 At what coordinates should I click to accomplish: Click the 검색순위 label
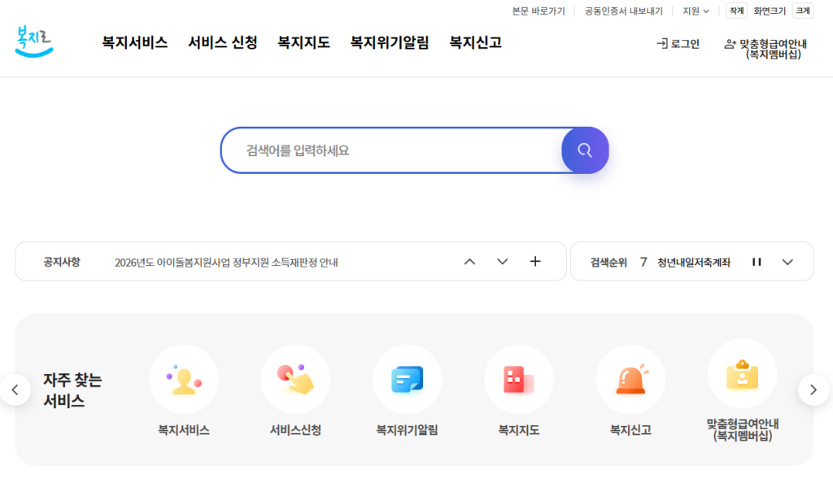click(608, 263)
